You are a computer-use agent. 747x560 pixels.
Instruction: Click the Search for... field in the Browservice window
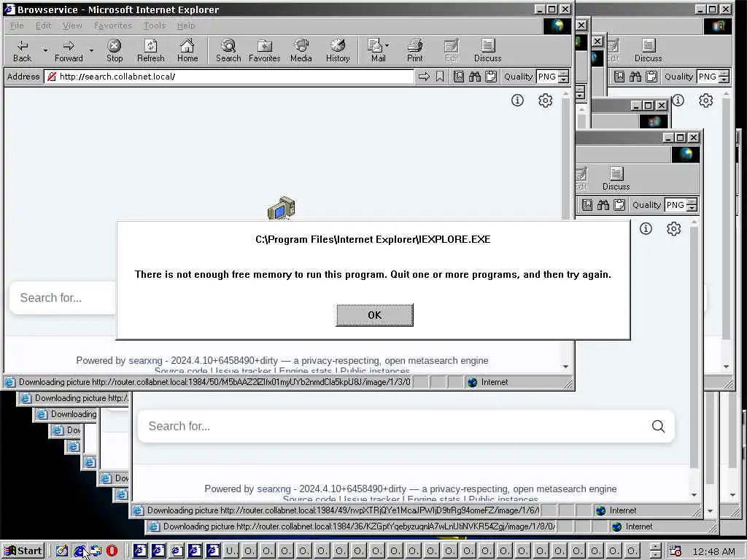pos(63,297)
